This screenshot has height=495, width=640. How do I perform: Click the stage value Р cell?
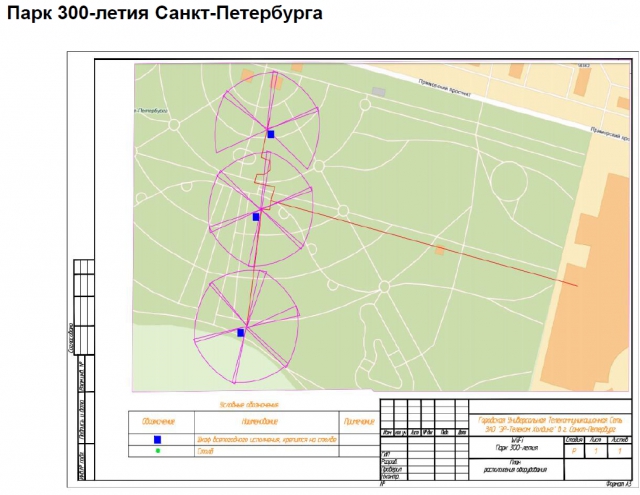[574, 451]
